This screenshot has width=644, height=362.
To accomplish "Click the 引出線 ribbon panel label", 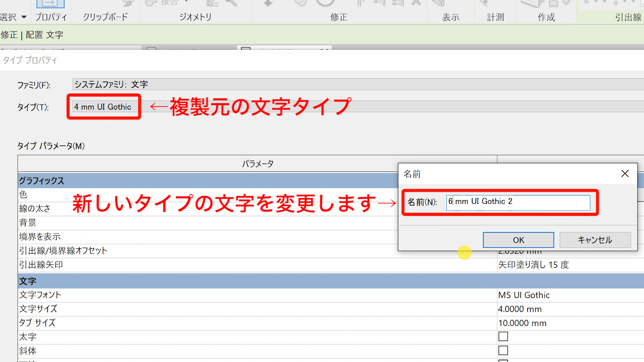I will pos(628,17).
